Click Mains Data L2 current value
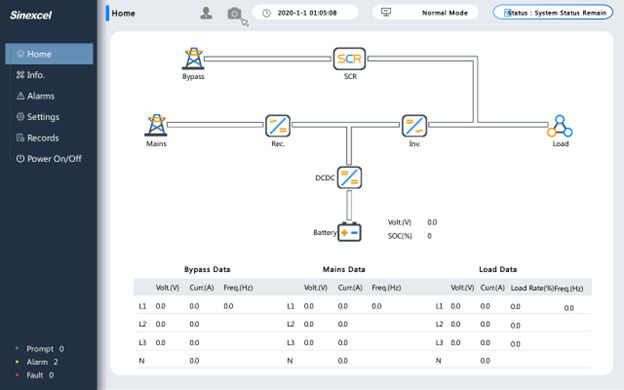Viewport: 624px width, 390px height. click(x=343, y=324)
